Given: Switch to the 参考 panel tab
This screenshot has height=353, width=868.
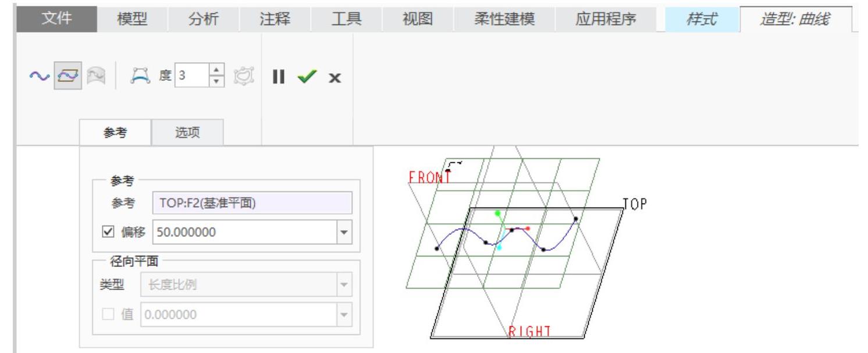Looking at the screenshot, I should tap(115, 133).
